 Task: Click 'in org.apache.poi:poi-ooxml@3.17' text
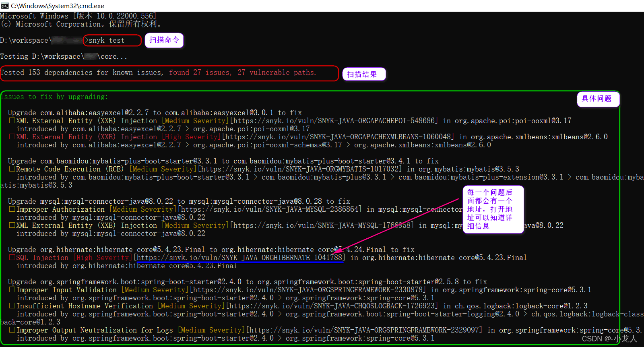tap(507, 121)
